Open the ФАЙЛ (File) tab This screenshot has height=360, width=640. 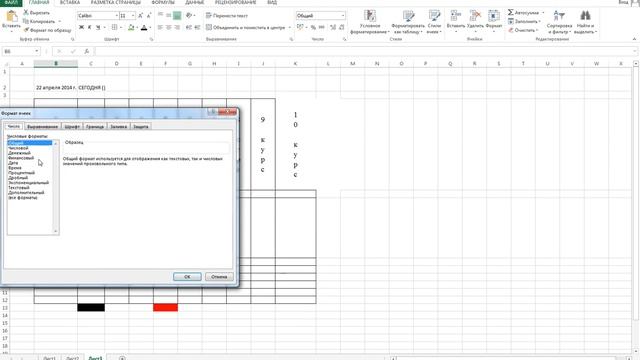11,2
